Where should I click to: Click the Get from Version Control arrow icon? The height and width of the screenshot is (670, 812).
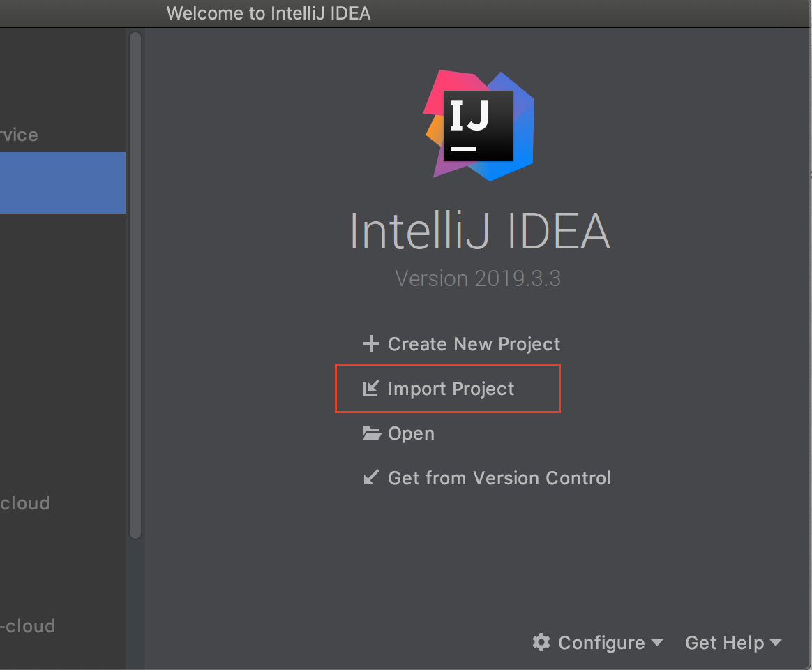[x=370, y=478]
